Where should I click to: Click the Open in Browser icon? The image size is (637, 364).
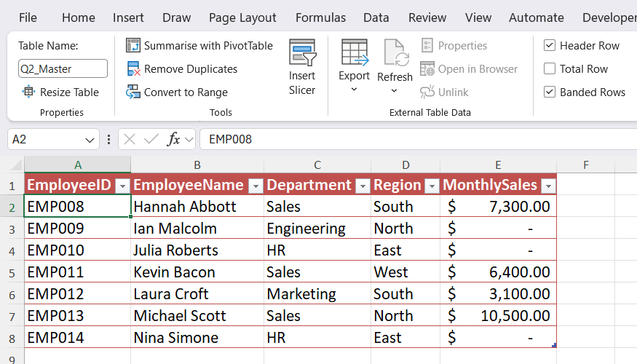tap(427, 68)
